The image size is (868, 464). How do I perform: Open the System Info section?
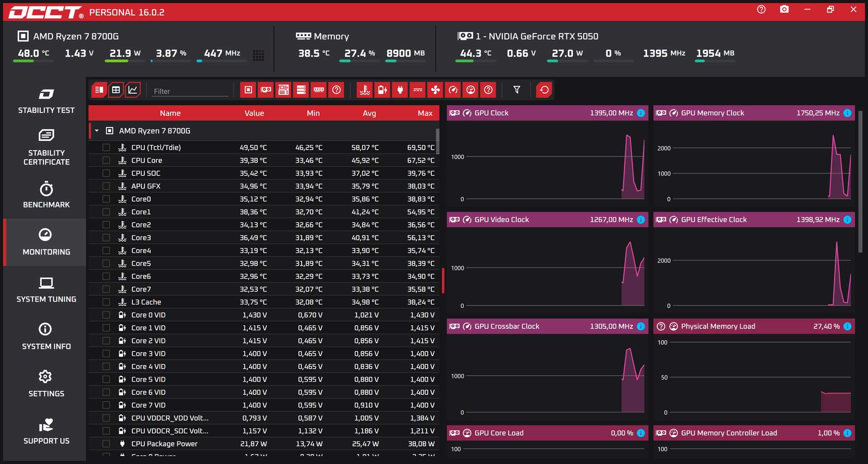click(x=46, y=337)
